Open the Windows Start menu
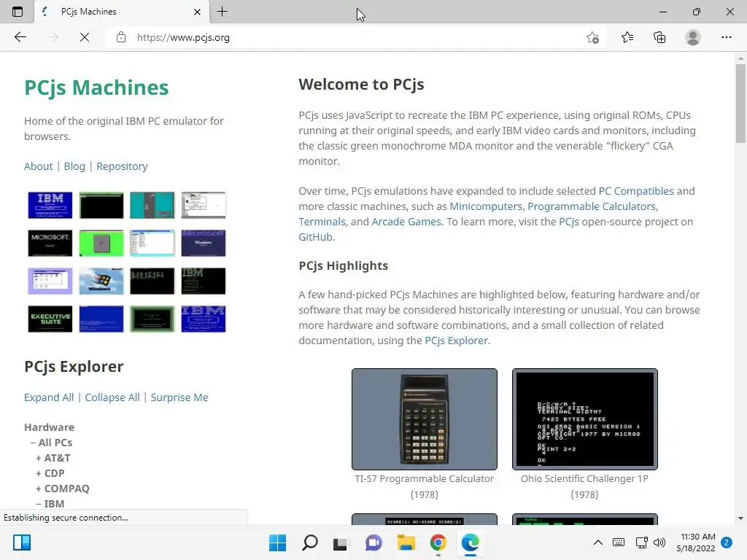The height and width of the screenshot is (560, 747). (277, 542)
